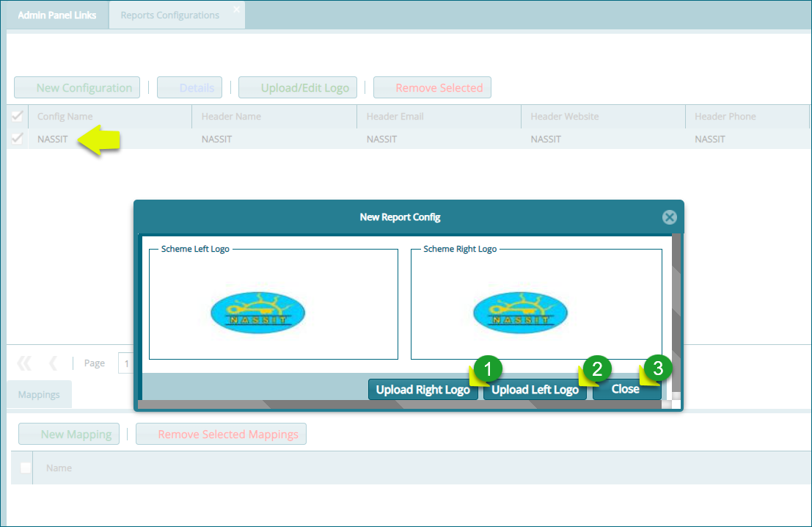Open the Reports Configurations tab
Image resolution: width=812 pixels, height=527 pixels.
[x=171, y=15]
